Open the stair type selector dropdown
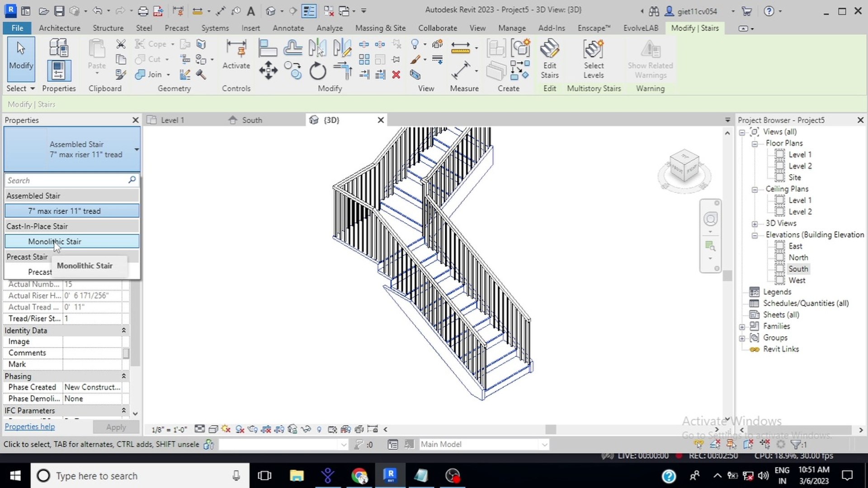This screenshot has height=488, width=868. (x=136, y=149)
